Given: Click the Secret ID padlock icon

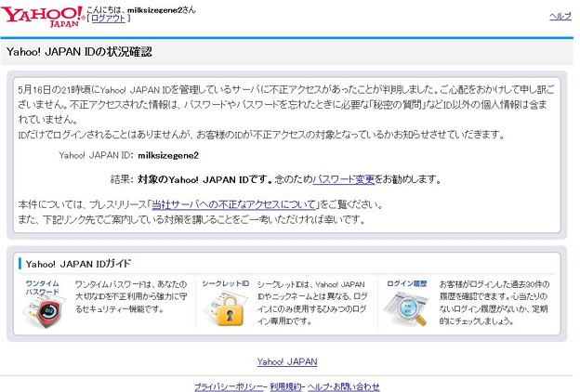Looking at the screenshot, I should point(225,308).
